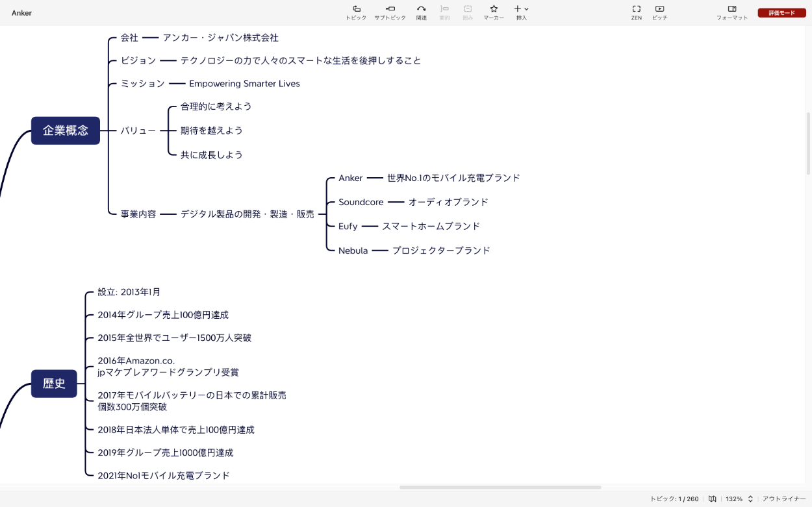Click the map overview icon in status bar
Screen dimensions: 812x507
coord(713,499)
